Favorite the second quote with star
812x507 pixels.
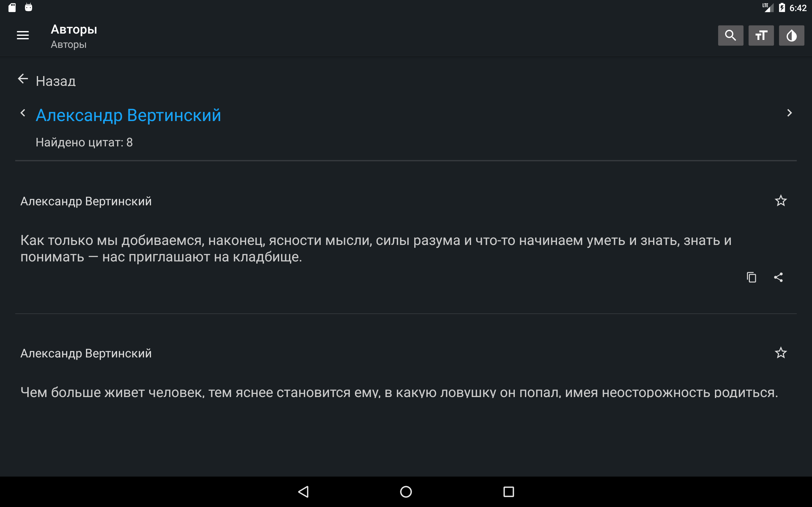coord(781,353)
